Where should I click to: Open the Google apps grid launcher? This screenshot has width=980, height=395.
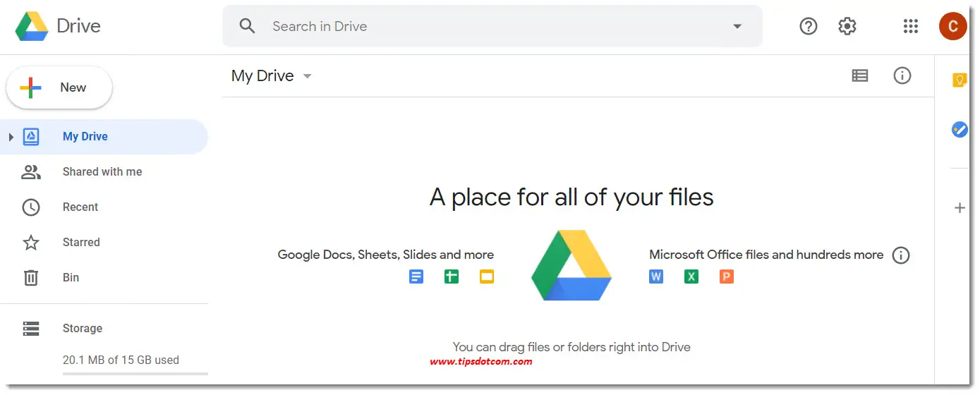coord(910,27)
